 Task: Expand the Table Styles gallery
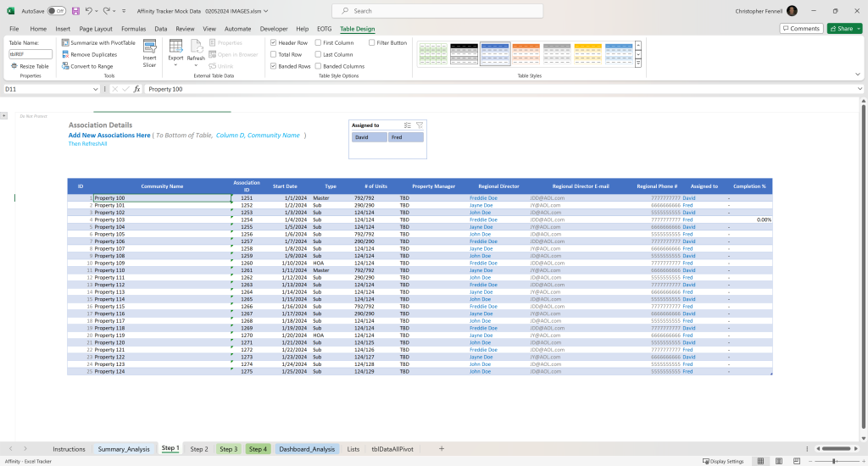(x=638, y=64)
